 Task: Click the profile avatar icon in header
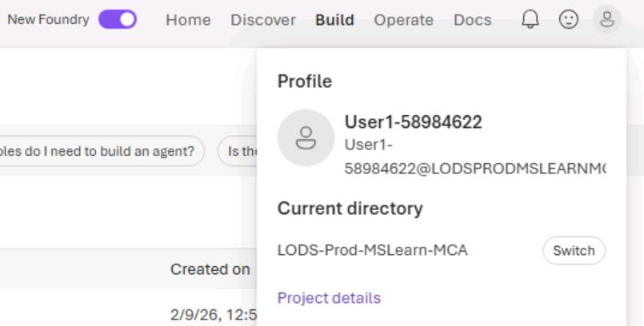(607, 19)
